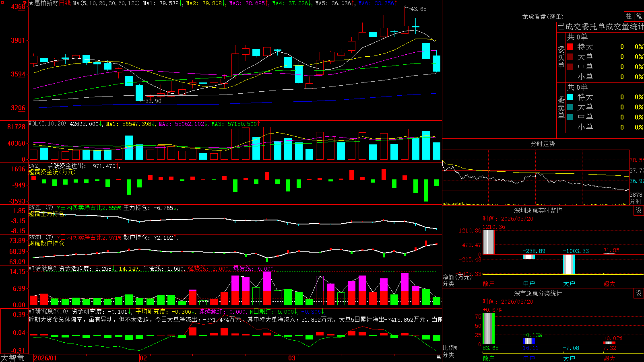Click the 平均研究度: -0.306 value
The image size is (644, 362).
click(x=165, y=311)
